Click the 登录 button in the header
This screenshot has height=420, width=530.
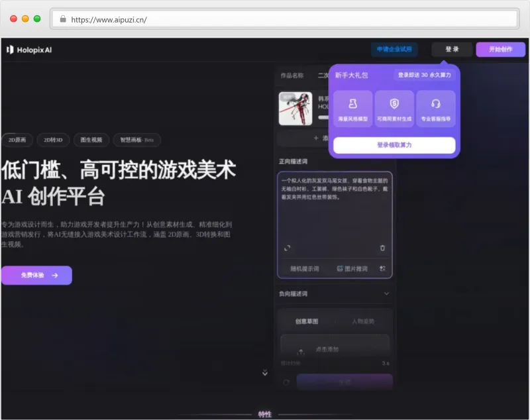pyautogui.click(x=452, y=50)
